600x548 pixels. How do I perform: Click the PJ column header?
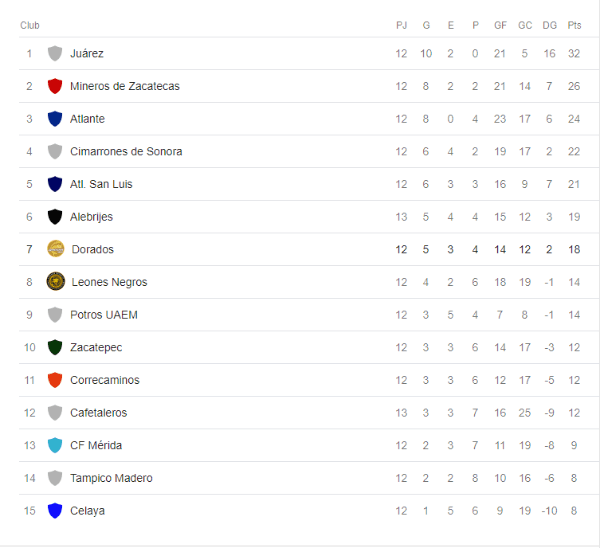401,25
